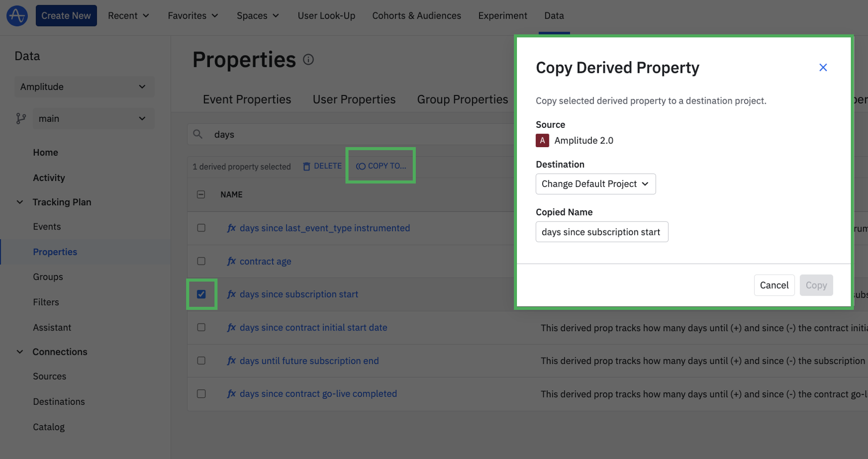This screenshot has width=868, height=459.
Task: Click fx icon for days since last_event_type instrumented
Action: tap(231, 228)
